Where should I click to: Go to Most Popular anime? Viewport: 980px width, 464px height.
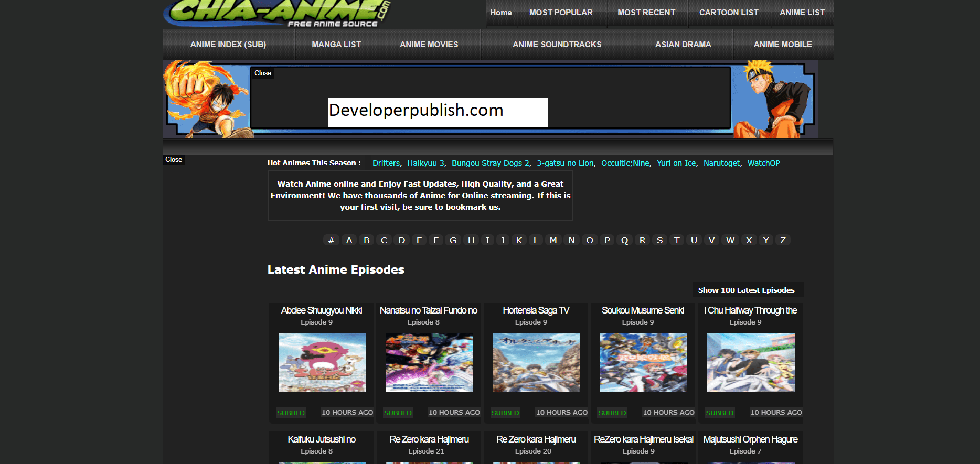click(561, 13)
